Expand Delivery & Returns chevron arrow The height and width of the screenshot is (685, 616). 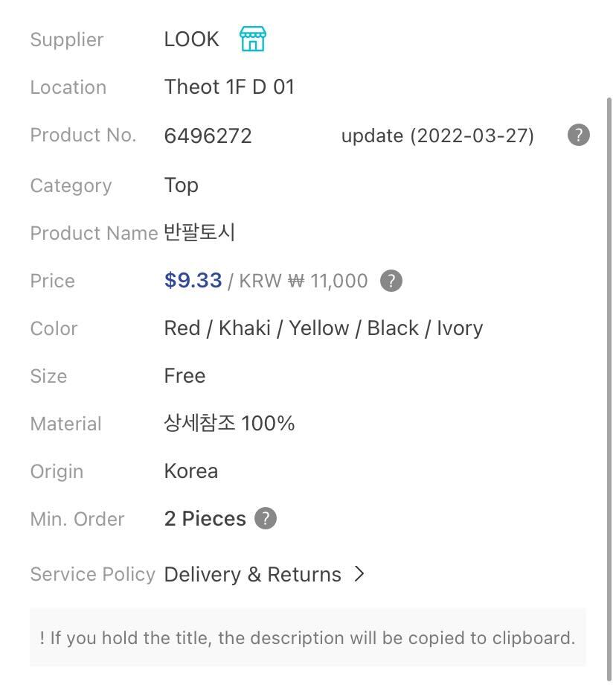(359, 573)
